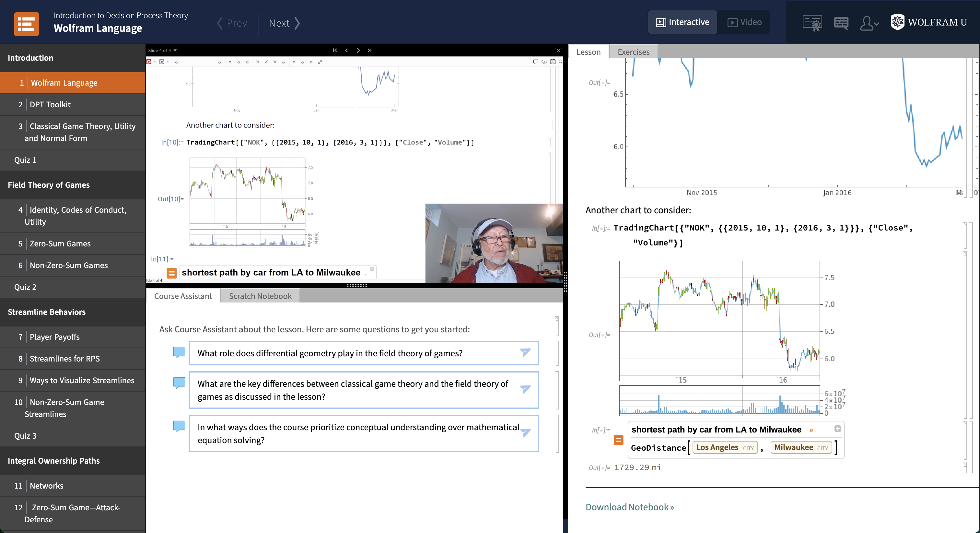Click orange natural language icon in slide video
Viewport: 980px width, 533px height.
click(171, 273)
